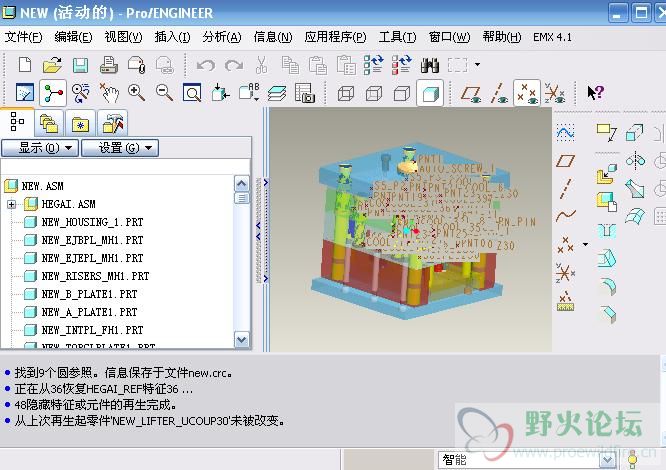Select NEW_B_PLATE1.PRT in the model tree
The image size is (666, 470).
89,294
